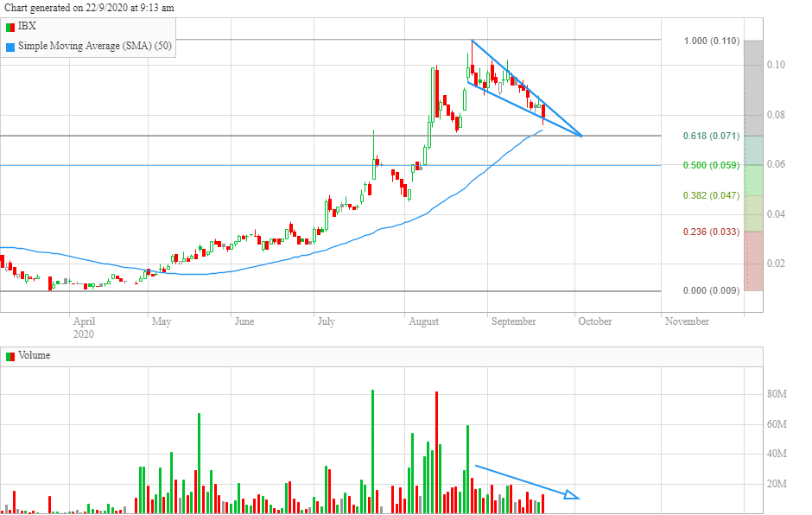The width and height of the screenshot is (812, 515).
Task: Select the Simple Moving Average (SMA) (50) label
Action: 95,46
